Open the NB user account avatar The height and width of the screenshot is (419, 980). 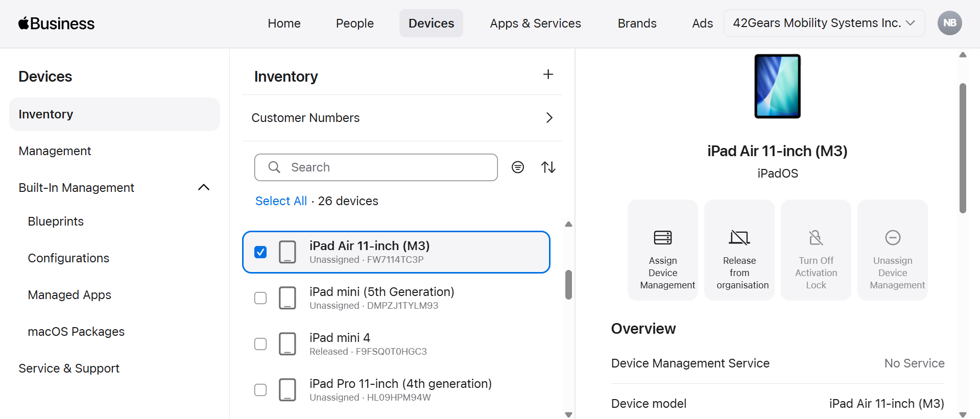[x=949, y=23]
